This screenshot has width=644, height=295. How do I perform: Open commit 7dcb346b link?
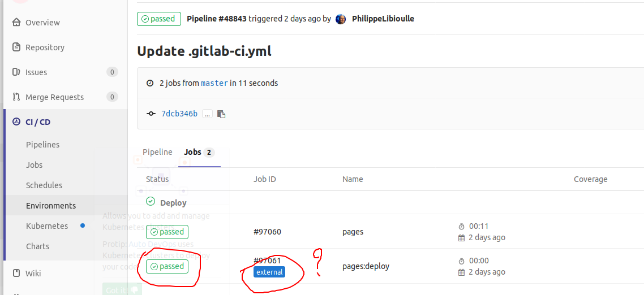click(179, 114)
